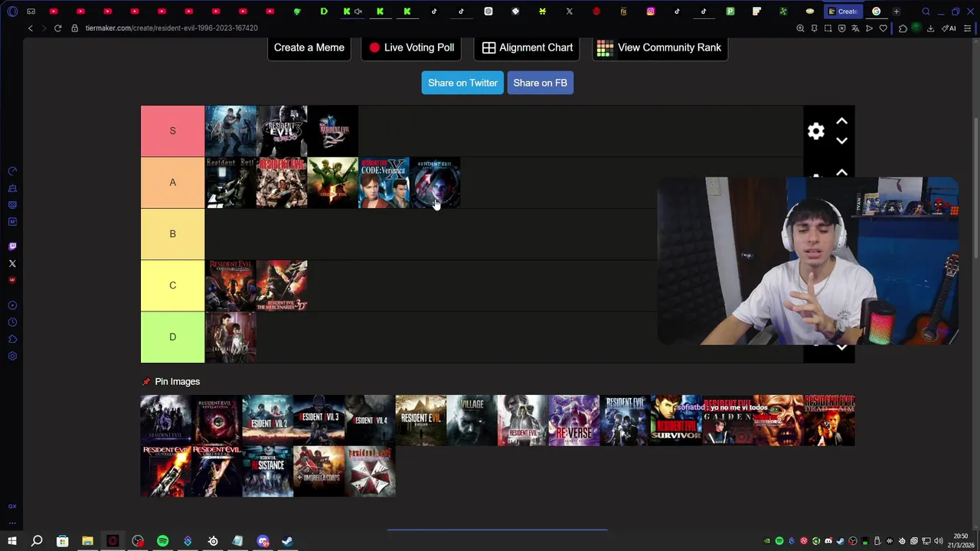Pick the Resident Evil Resistance image
Image resolution: width=980 pixels, height=551 pixels.
click(x=267, y=471)
